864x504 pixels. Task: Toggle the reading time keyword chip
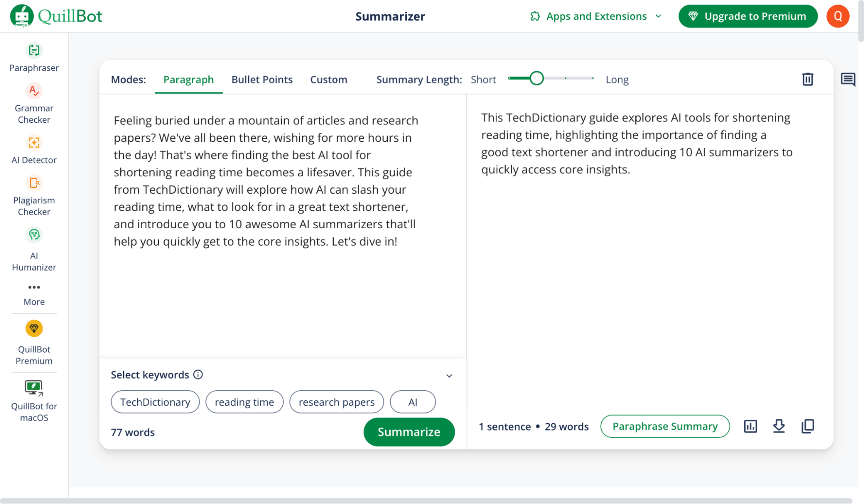tap(244, 402)
